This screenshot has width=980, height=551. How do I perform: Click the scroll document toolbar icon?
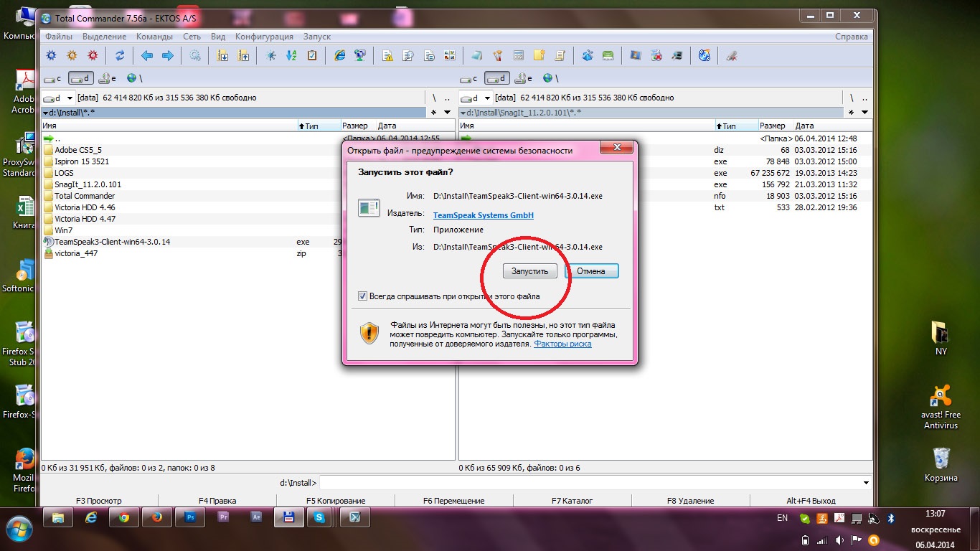pyautogui.click(x=560, y=55)
